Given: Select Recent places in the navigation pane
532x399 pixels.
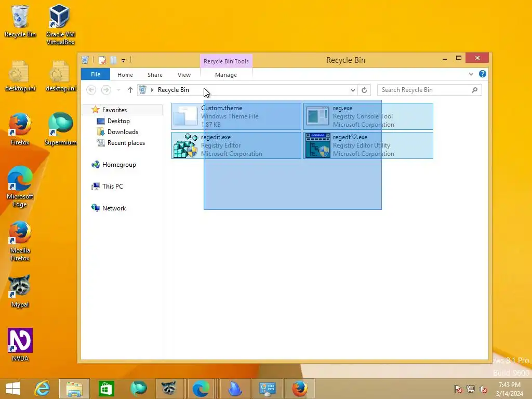Looking at the screenshot, I should point(126,143).
